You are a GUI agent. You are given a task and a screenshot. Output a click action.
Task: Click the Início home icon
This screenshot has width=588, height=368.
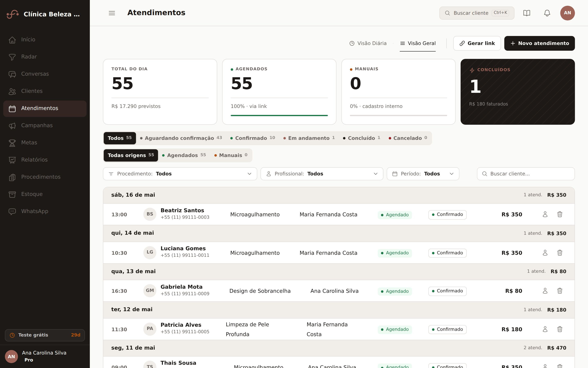pyautogui.click(x=12, y=40)
